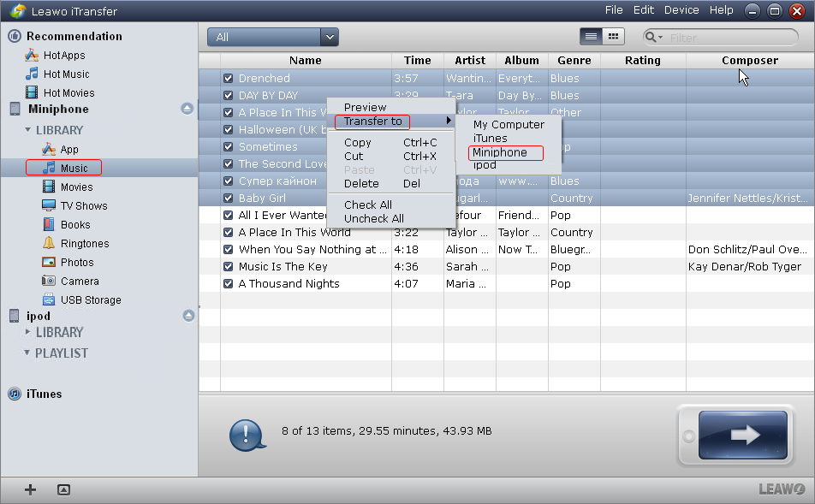Sort by Artist column header
This screenshot has width=815, height=504.
coord(470,60)
